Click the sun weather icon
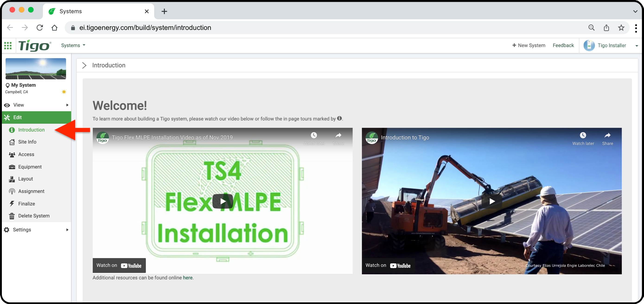 (x=64, y=92)
